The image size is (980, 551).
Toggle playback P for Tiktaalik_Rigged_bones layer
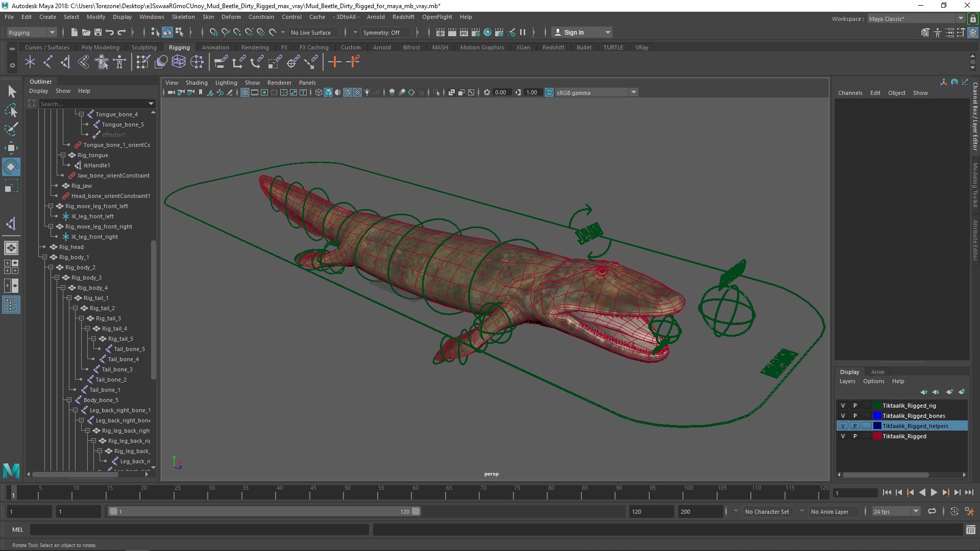tap(855, 416)
